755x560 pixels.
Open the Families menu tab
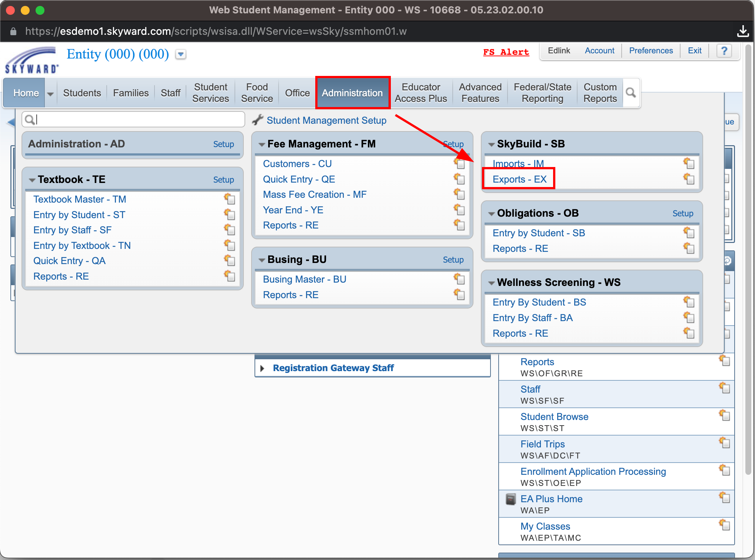click(131, 93)
